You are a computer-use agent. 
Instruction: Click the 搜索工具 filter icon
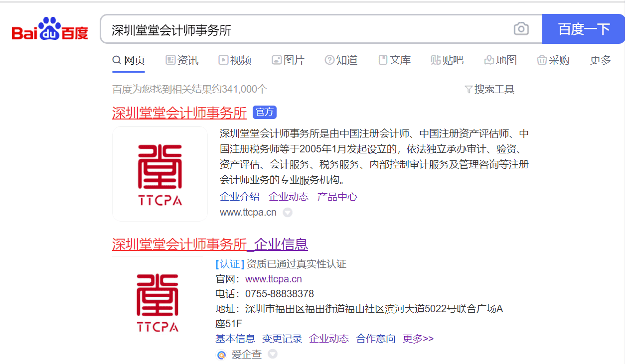tap(468, 90)
